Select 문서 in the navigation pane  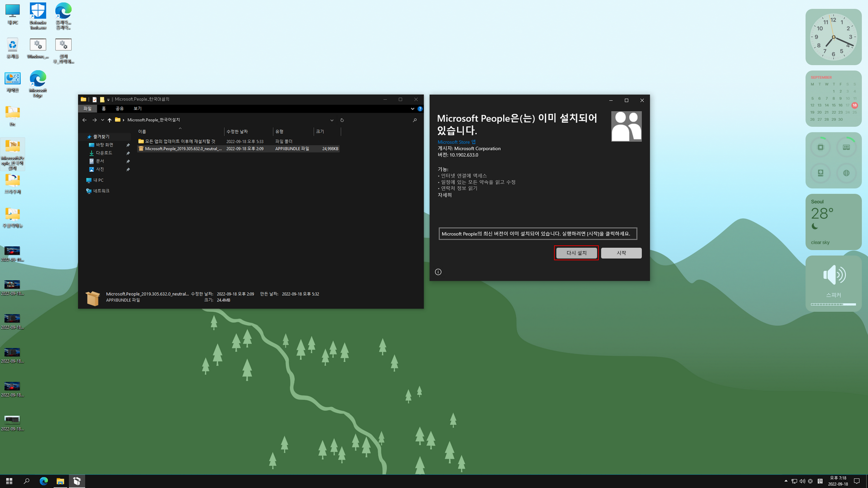tap(100, 161)
